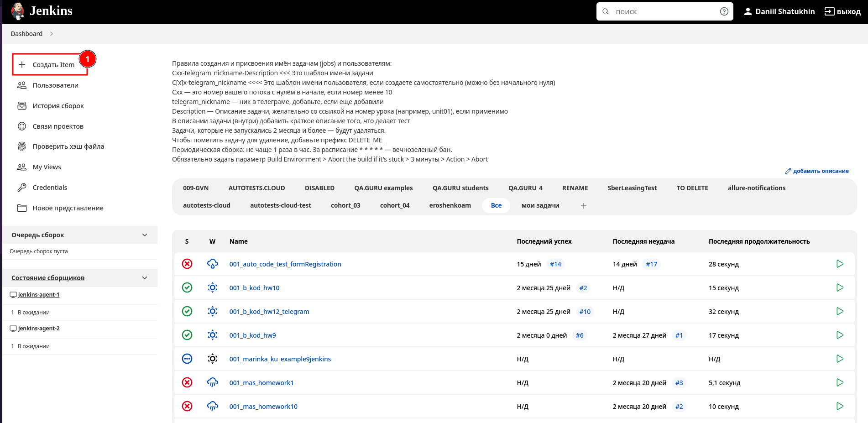This screenshot has width=868, height=423.
Task: Click the My Views people icon
Action: (x=22, y=167)
